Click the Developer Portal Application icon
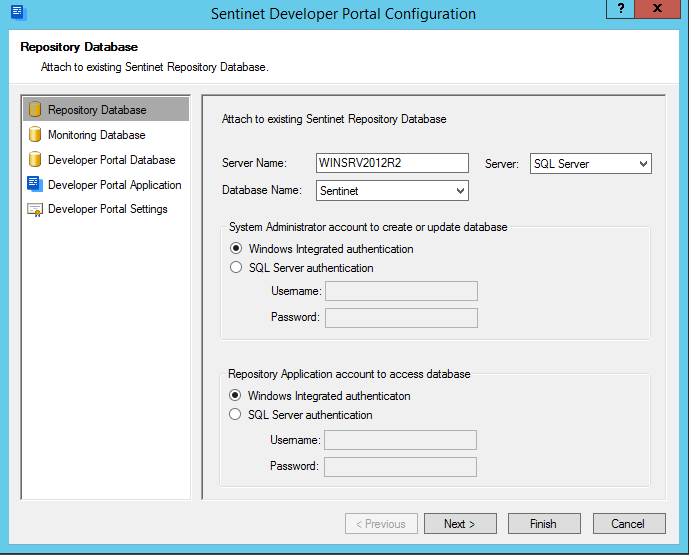 pos(35,184)
